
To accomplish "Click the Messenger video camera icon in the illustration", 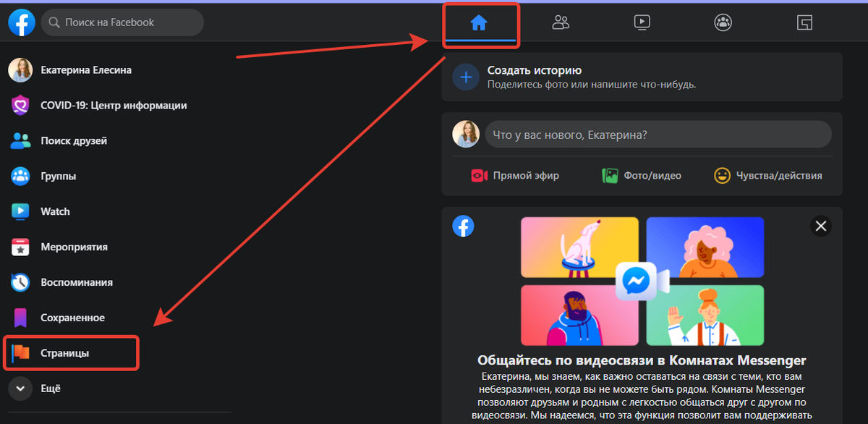I will click(x=642, y=281).
